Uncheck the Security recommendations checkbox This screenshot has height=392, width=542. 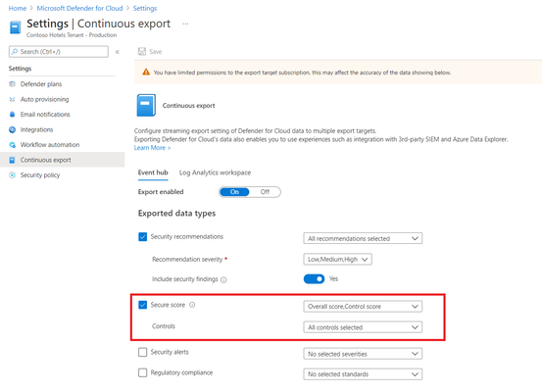coord(142,237)
